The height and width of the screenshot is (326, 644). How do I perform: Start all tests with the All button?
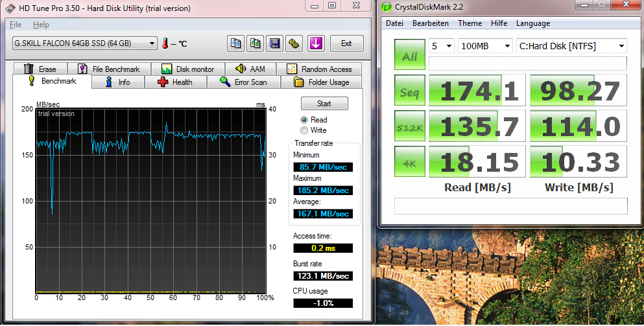click(409, 54)
